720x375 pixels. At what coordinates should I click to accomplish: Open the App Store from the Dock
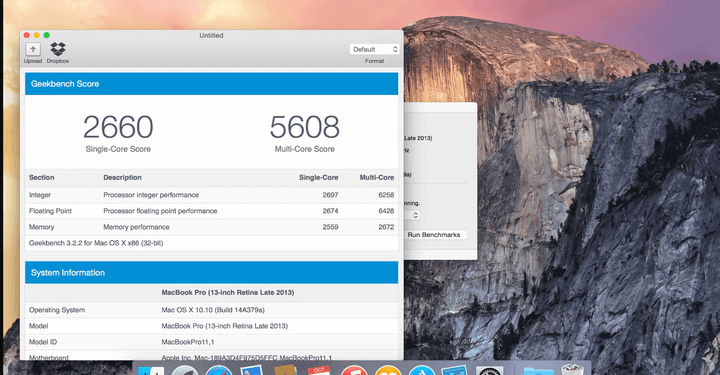(422, 370)
